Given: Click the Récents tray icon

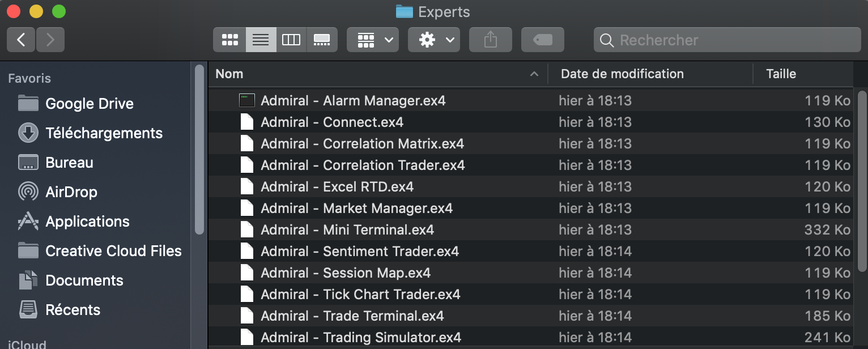Looking at the screenshot, I should point(28,310).
